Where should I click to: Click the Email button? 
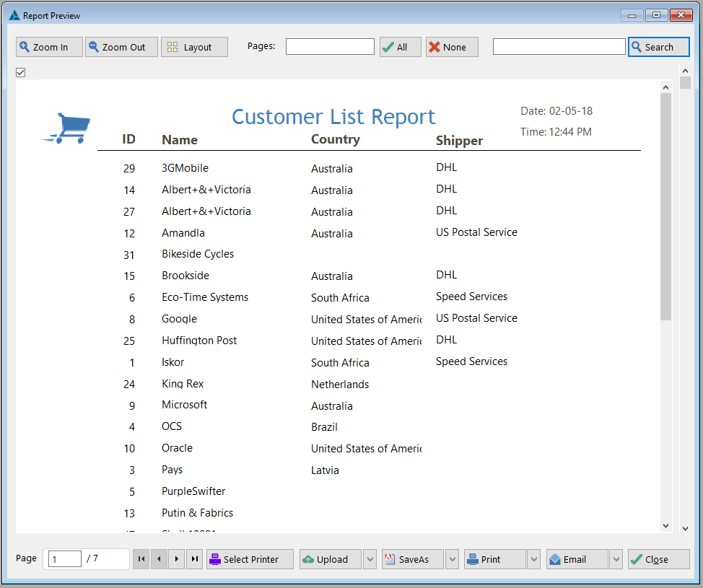(x=577, y=559)
